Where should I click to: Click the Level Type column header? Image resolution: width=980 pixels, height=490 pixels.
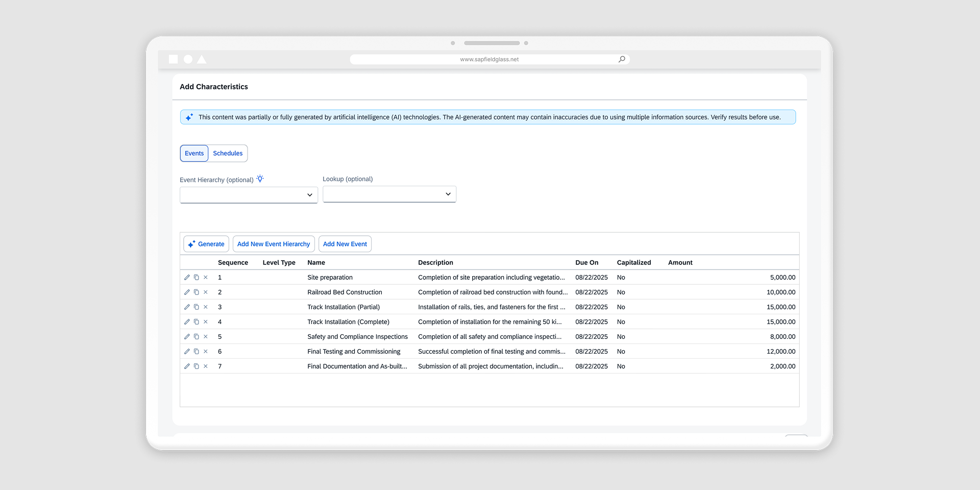(279, 262)
